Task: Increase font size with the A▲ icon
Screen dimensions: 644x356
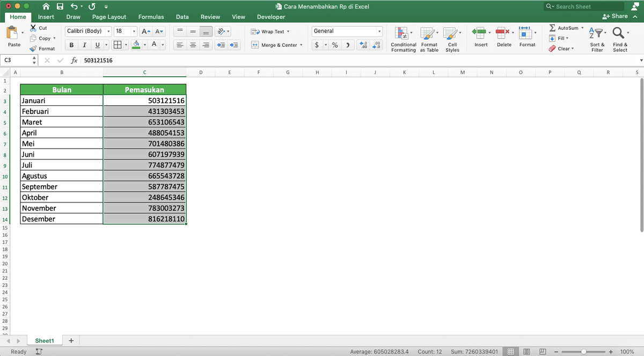Action: pos(145,31)
